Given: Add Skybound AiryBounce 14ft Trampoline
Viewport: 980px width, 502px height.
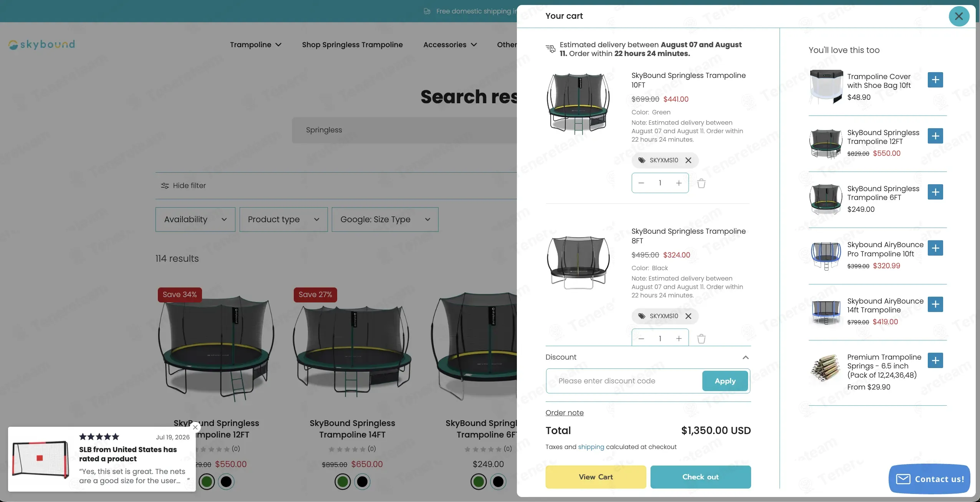Looking at the screenshot, I should coord(935,304).
